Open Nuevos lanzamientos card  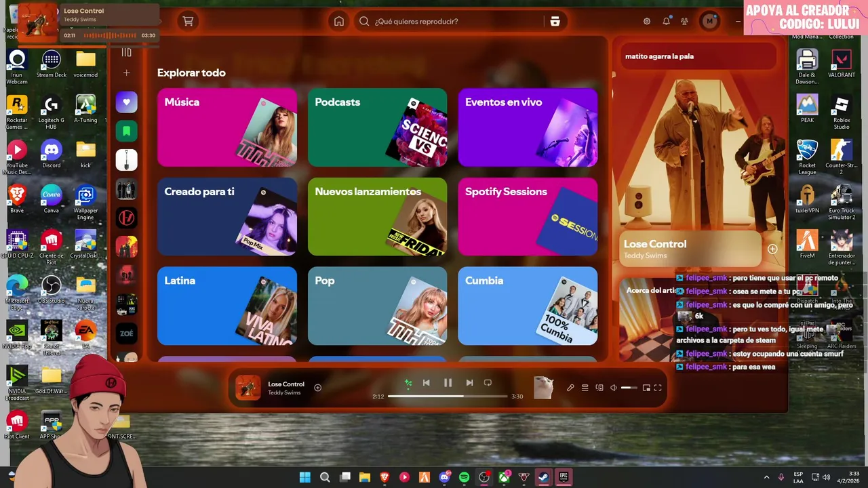coord(378,217)
